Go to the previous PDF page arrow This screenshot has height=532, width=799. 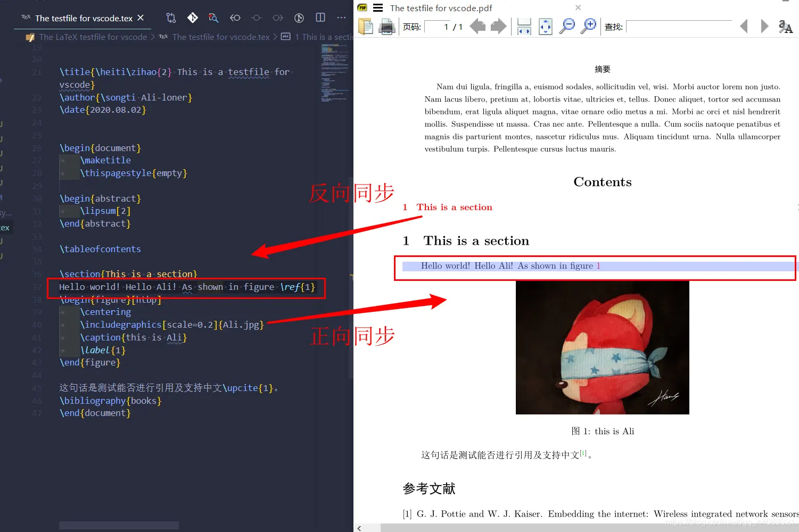(477, 26)
